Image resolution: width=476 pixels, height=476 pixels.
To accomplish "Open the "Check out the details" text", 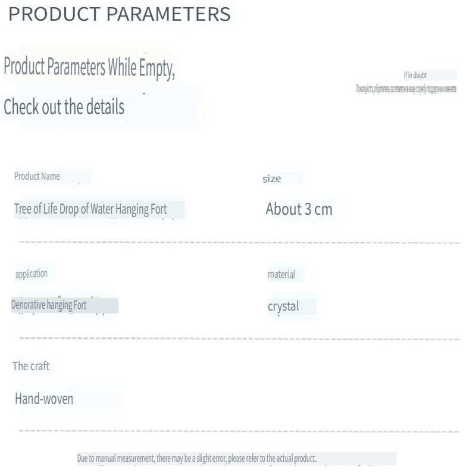I will pyautogui.click(x=64, y=108).
